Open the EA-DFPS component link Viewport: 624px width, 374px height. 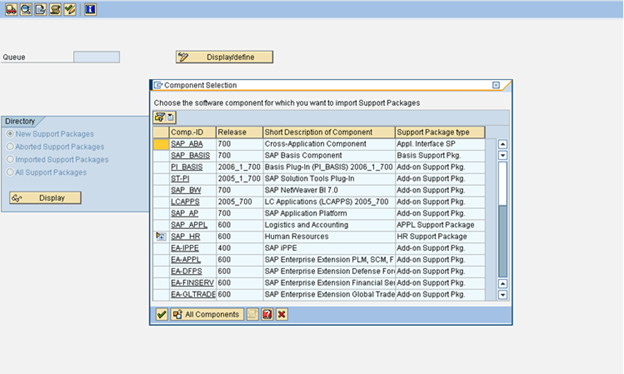click(186, 271)
